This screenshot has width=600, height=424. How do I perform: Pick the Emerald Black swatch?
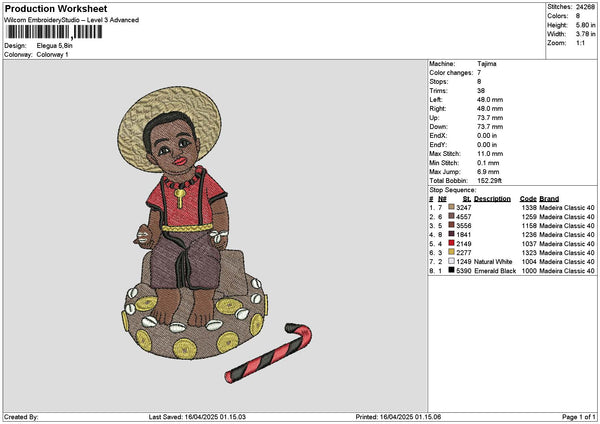(x=452, y=270)
